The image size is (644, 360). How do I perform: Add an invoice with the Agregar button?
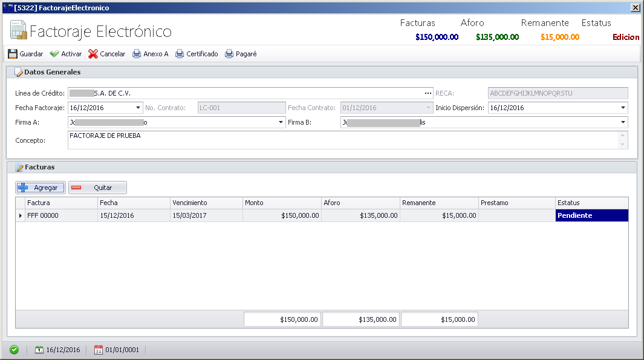click(x=41, y=188)
